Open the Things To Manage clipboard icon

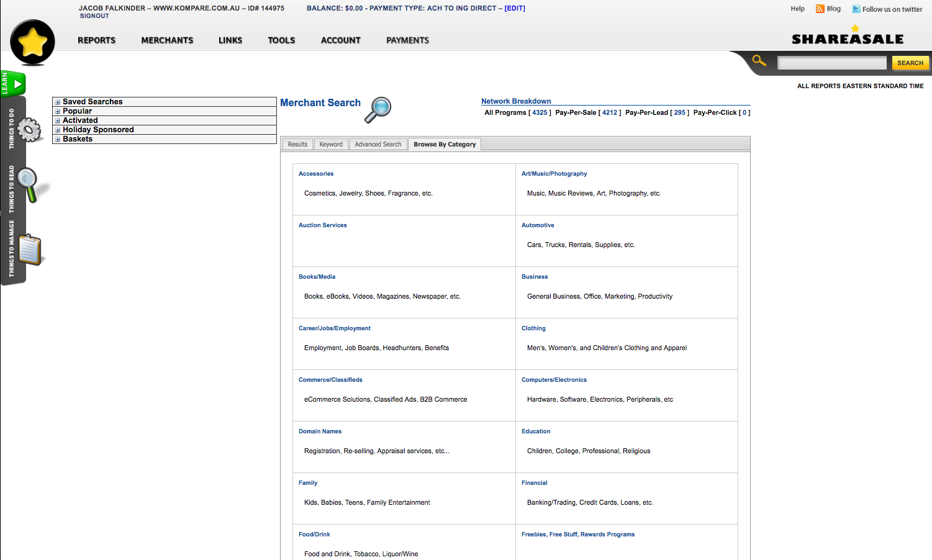pos(29,250)
